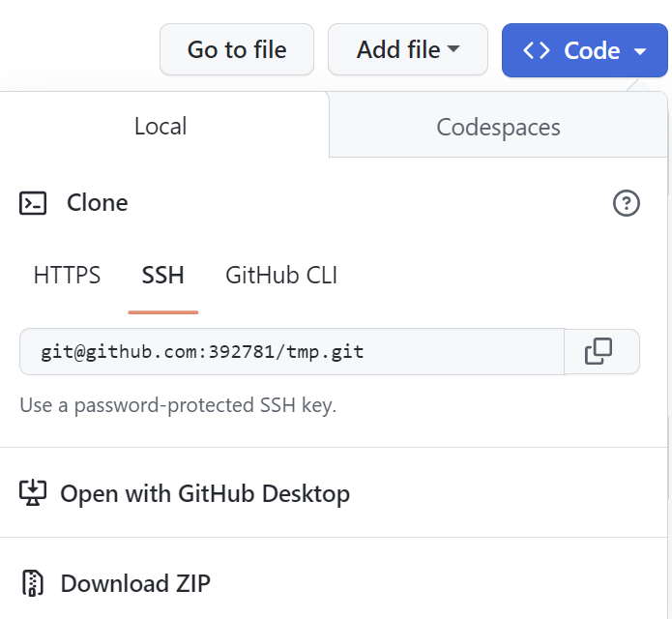Select the HTTPS clone option

pyautogui.click(x=67, y=276)
